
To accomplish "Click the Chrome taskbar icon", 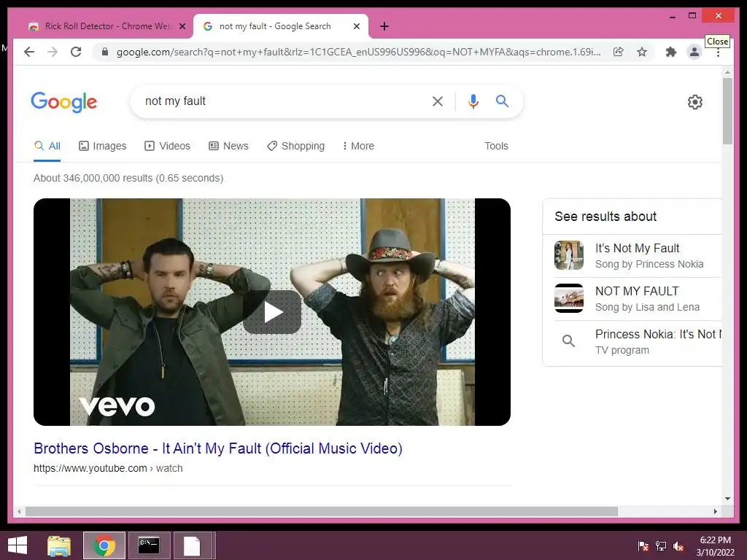I will (x=104, y=545).
